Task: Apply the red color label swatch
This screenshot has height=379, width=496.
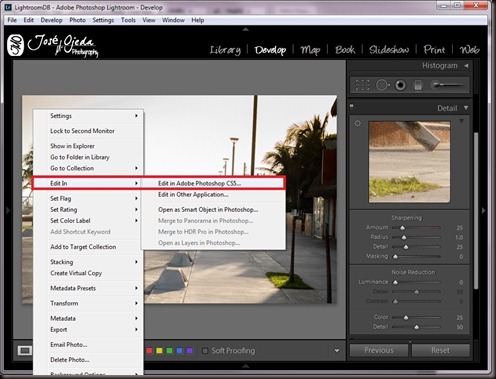Action: point(149,351)
